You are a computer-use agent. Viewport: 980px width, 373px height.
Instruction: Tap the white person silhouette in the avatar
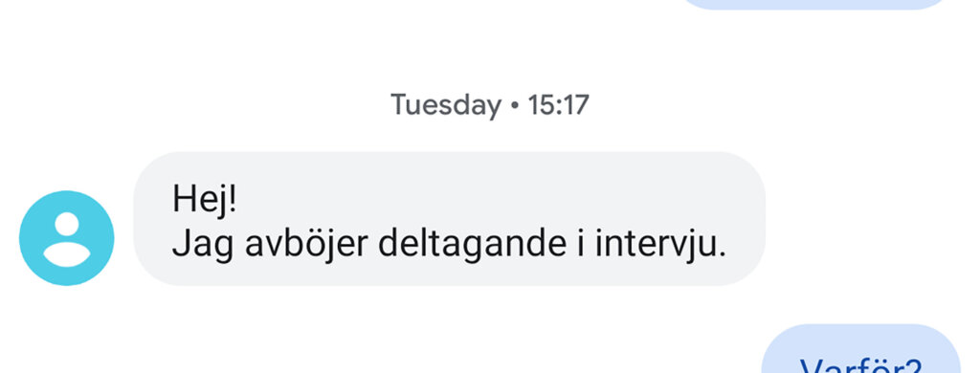[x=67, y=239]
